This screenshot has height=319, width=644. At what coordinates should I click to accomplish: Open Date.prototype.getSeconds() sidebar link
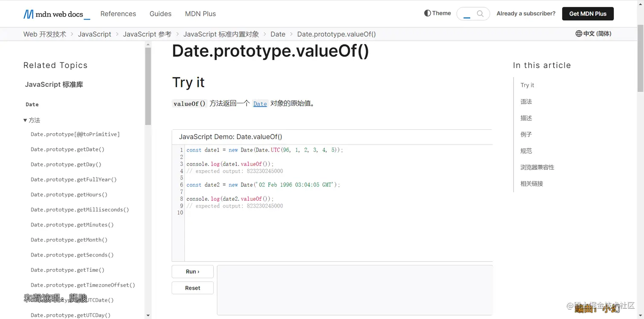point(72,255)
